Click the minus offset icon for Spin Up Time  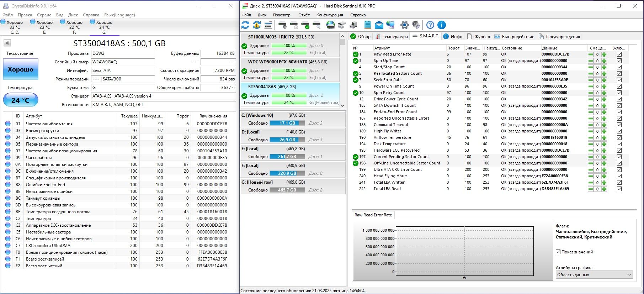[591, 61]
